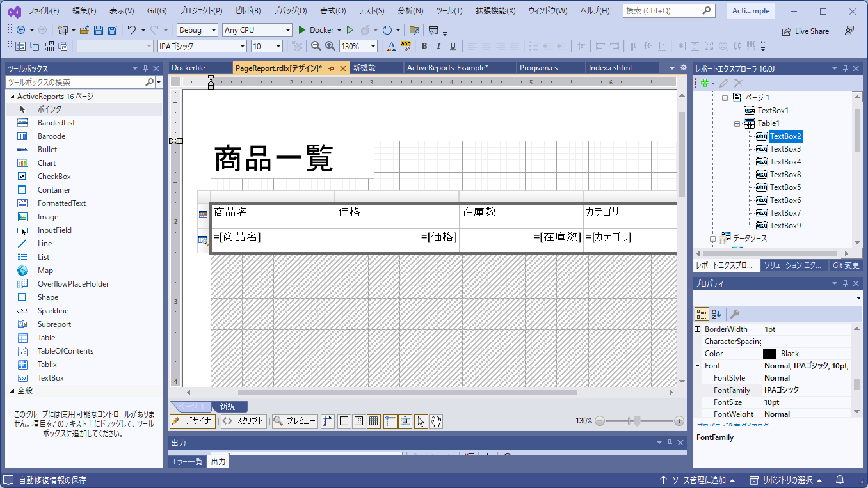Click the Save All icon
868x488 pixels.
coord(112,30)
